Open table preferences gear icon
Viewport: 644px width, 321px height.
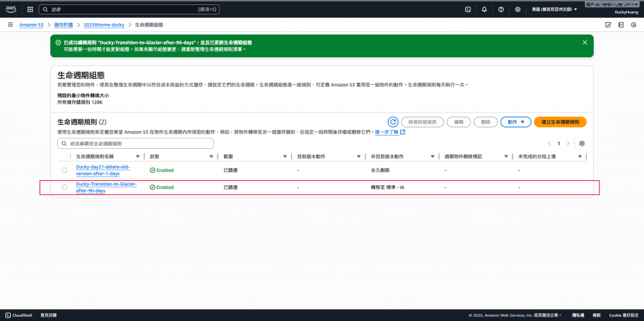582,143
